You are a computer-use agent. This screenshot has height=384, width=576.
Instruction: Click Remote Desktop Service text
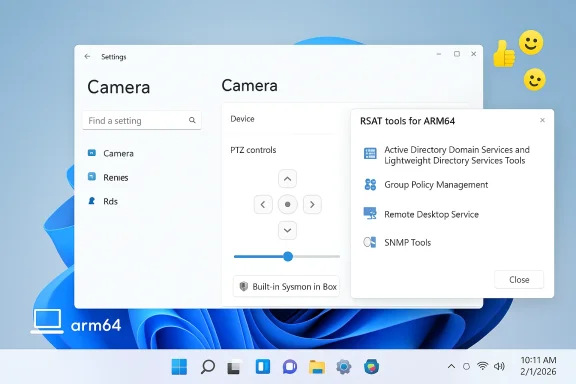click(x=431, y=214)
